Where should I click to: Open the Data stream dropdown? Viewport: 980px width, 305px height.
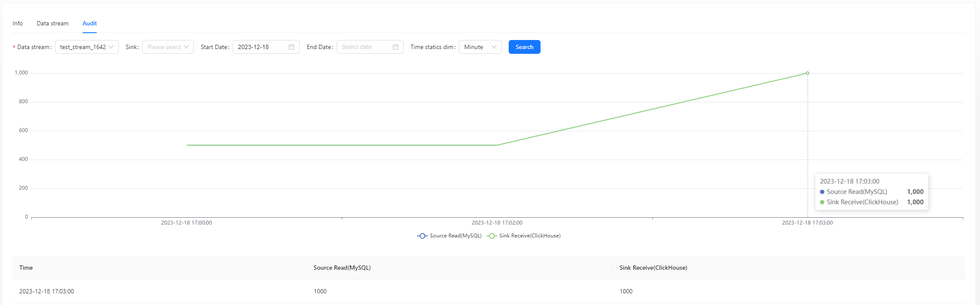[x=86, y=47]
